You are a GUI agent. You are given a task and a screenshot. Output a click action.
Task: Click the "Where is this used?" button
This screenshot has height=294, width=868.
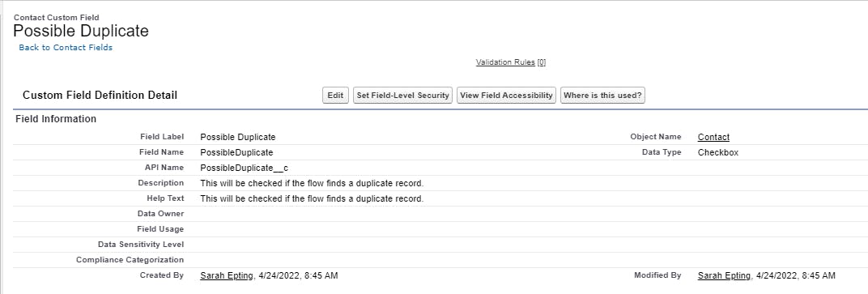603,96
